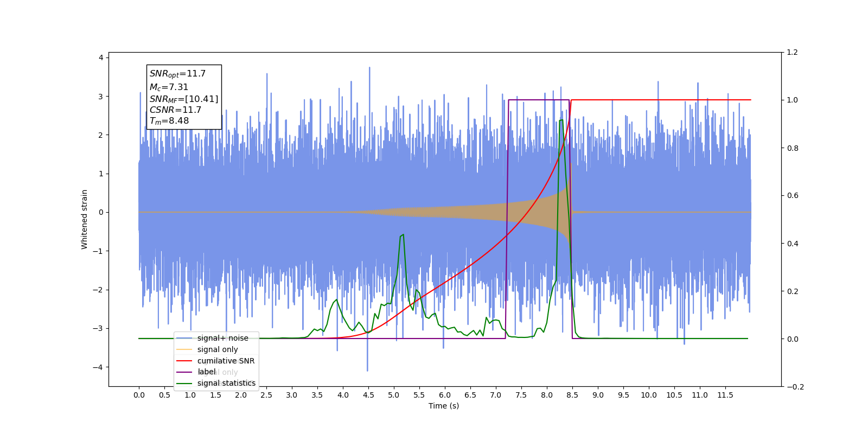
Task: Click the right axis tick label 0.4
Action: [x=793, y=244]
